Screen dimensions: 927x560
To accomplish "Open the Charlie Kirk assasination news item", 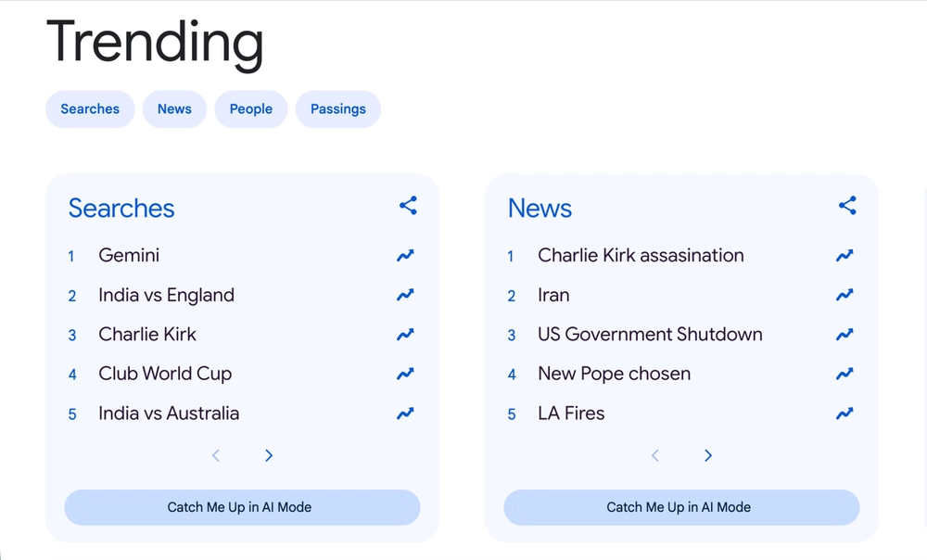I will (641, 255).
